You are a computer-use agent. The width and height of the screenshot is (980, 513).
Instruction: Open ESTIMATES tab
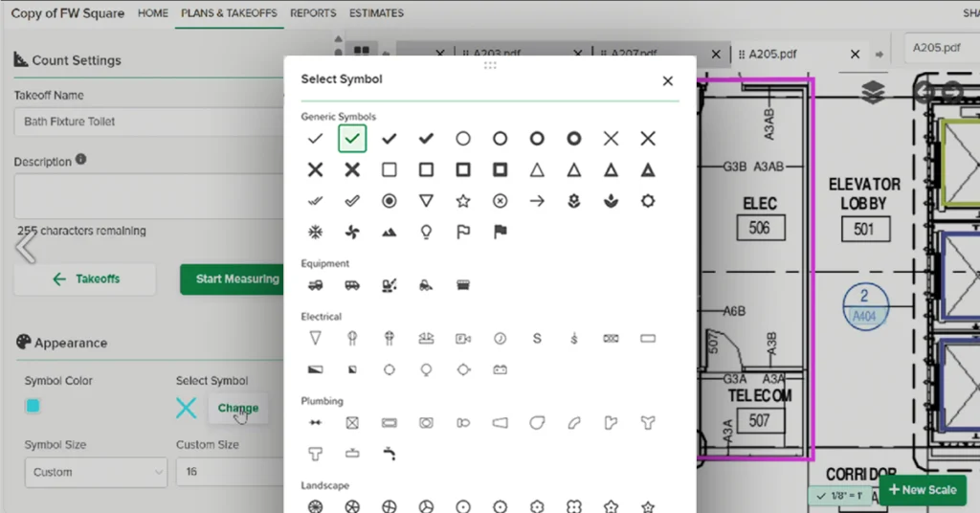tap(376, 13)
